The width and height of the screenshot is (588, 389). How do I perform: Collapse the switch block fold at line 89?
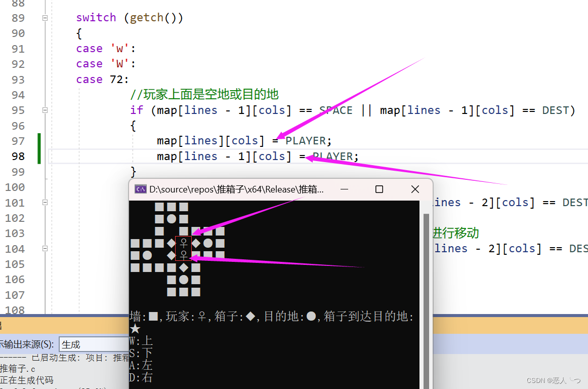click(45, 18)
